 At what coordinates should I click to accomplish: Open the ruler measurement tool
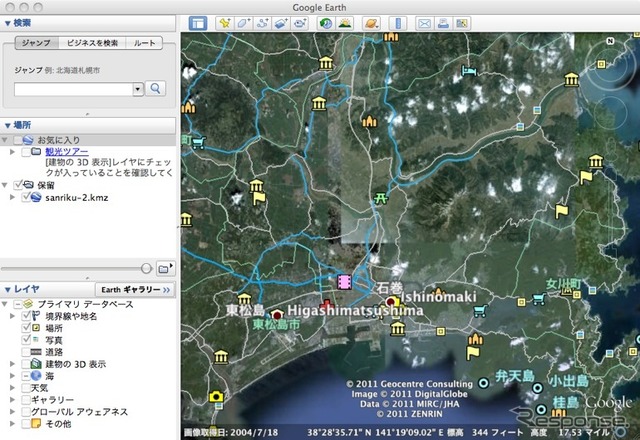tap(398, 23)
